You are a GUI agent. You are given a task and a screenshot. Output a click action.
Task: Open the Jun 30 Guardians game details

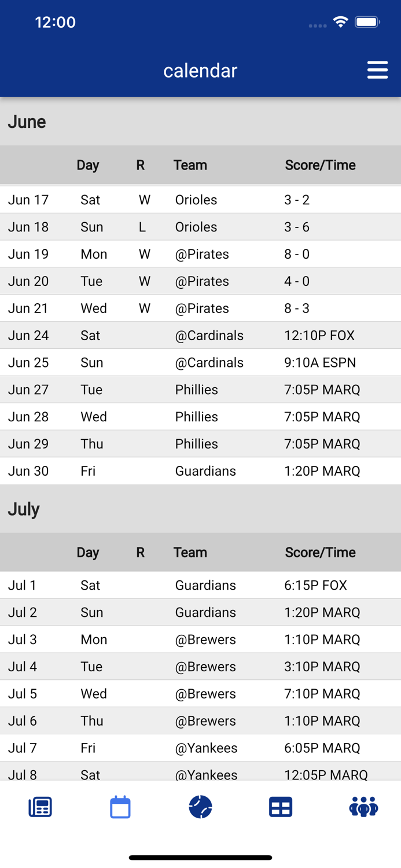[x=200, y=471]
